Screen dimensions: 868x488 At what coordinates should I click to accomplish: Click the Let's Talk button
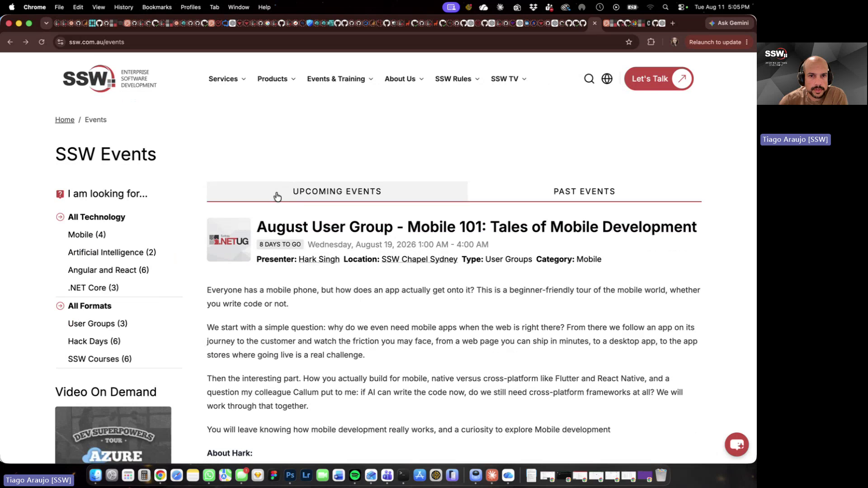tap(659, 79)
